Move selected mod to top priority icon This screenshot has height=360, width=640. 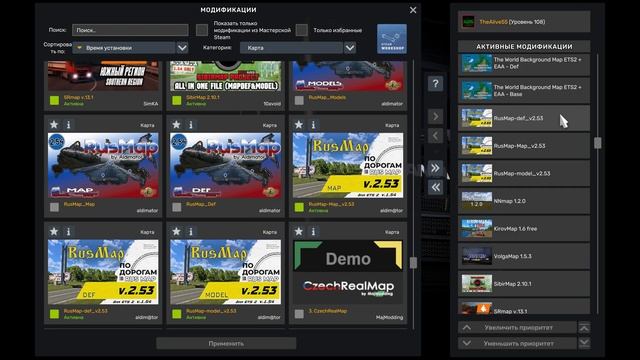click(584, 327)
